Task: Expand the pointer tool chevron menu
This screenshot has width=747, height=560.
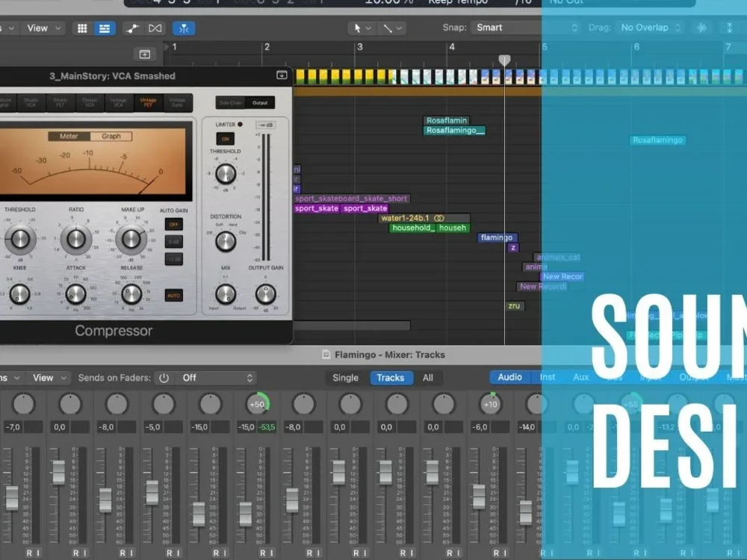Action: [368, 28]
